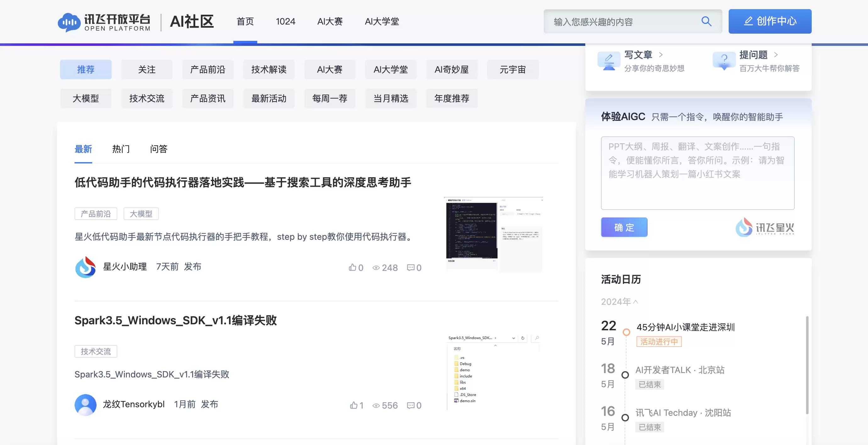868x445 pixels.
Task: Select the 关注 category filter
Action: [x=147, y=69]
